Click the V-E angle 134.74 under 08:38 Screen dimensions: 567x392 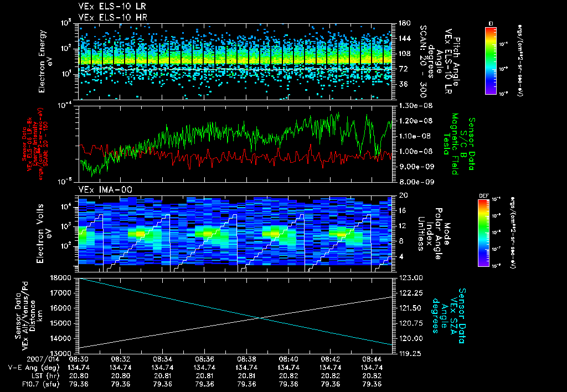coord(246,368)
